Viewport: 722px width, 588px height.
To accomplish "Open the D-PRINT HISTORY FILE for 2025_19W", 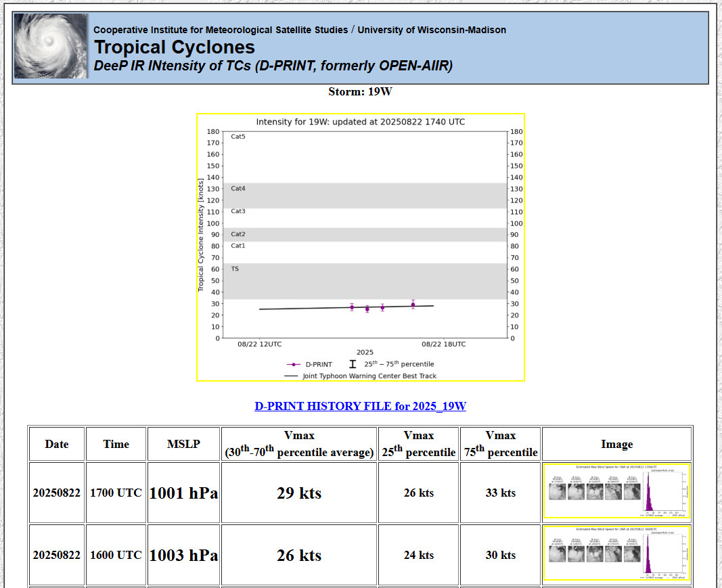I will click(360, 406).
